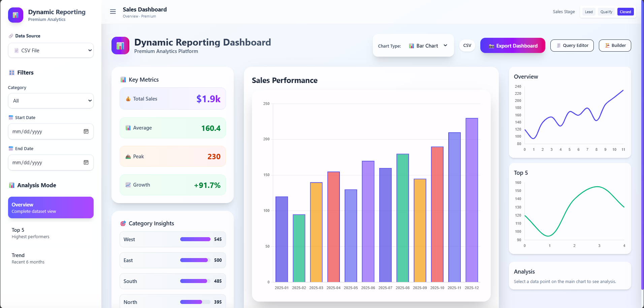644x308 pixels.
Task: Open the Query Editor
Action: pos(572,46)
